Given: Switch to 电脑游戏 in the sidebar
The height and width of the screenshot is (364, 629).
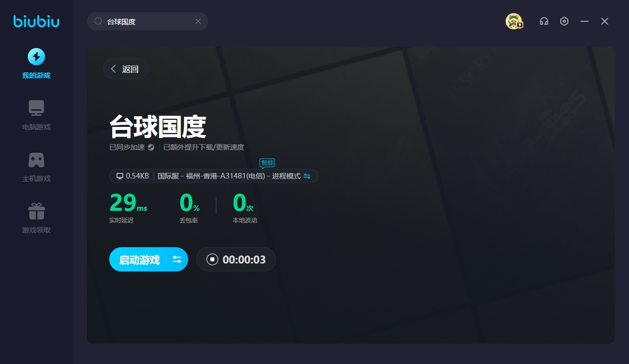Looking at the screenshot, I should pyautogui.click(x=36, y=115).
